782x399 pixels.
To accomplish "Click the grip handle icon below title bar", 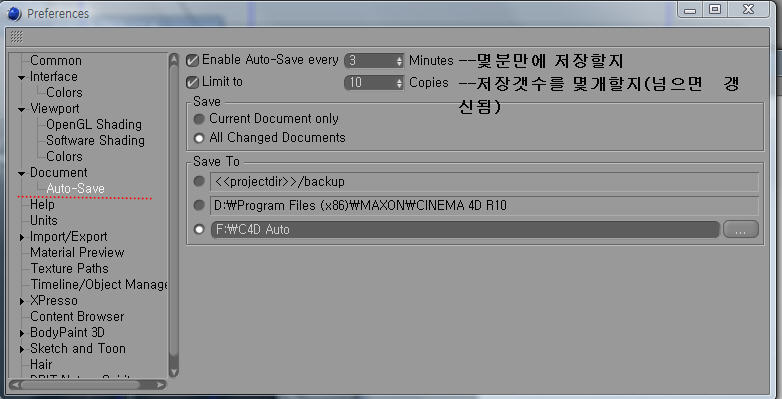I will 16,36.
